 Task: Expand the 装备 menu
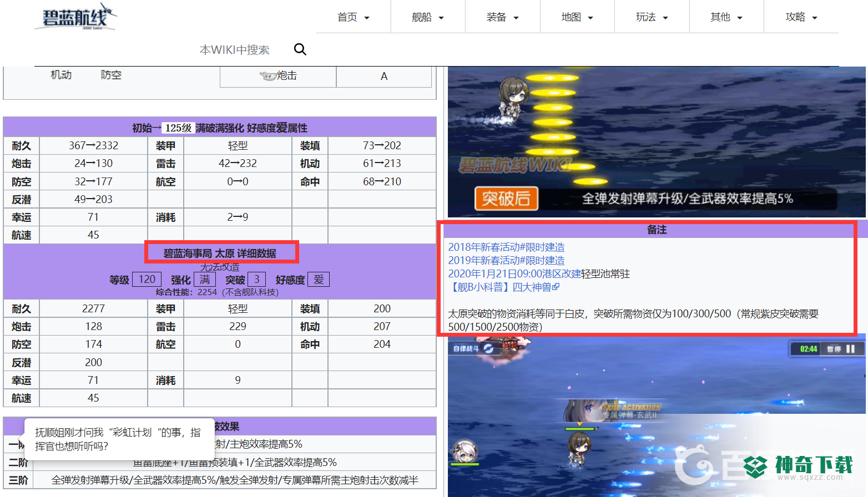[502, 17]
